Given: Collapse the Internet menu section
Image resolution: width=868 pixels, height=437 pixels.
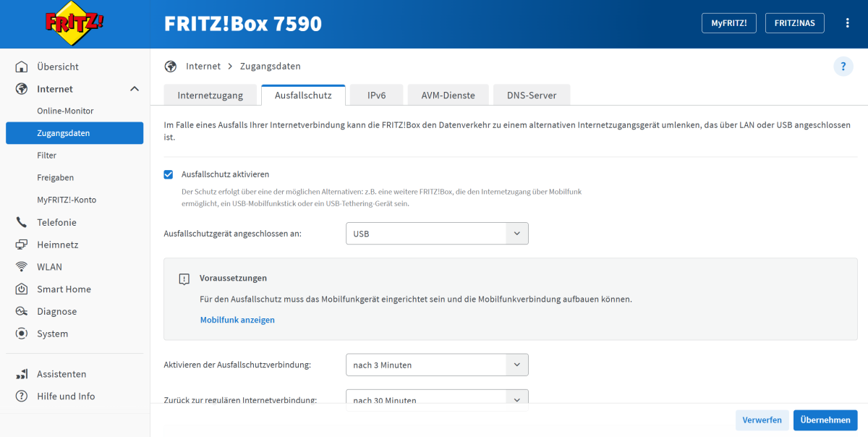Looking at the screenshot, I should pos(134,89).
